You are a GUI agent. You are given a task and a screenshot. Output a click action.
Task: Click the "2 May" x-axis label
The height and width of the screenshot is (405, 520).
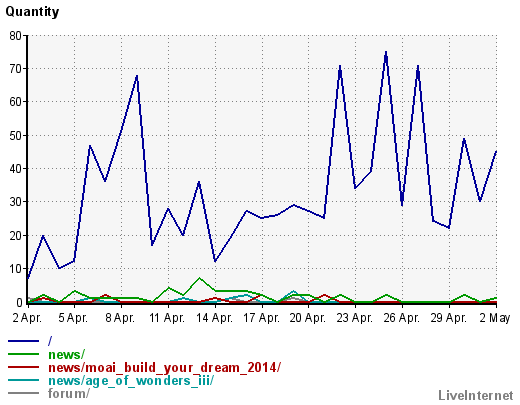click(x=495, y=318)
